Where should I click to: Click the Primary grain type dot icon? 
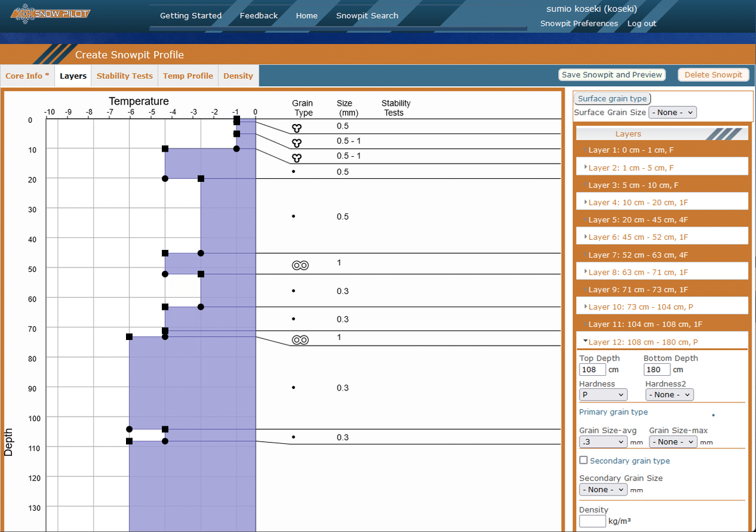[x=713, y=415]
